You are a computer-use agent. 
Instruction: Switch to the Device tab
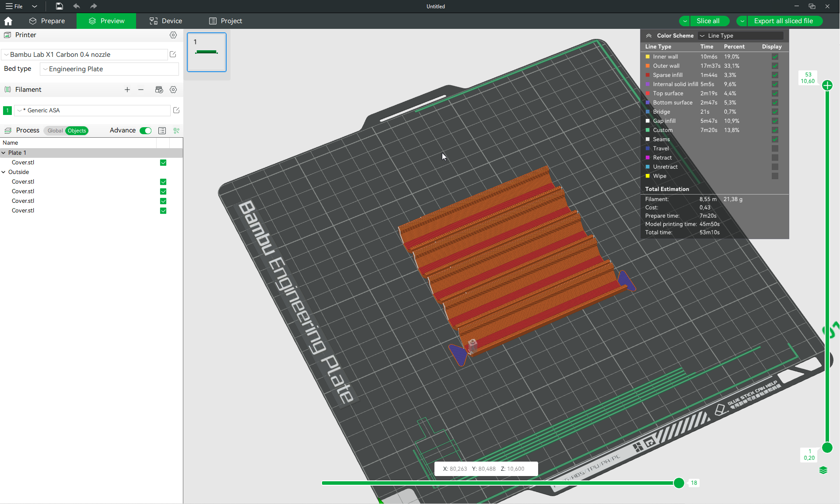tap(165, 21)
